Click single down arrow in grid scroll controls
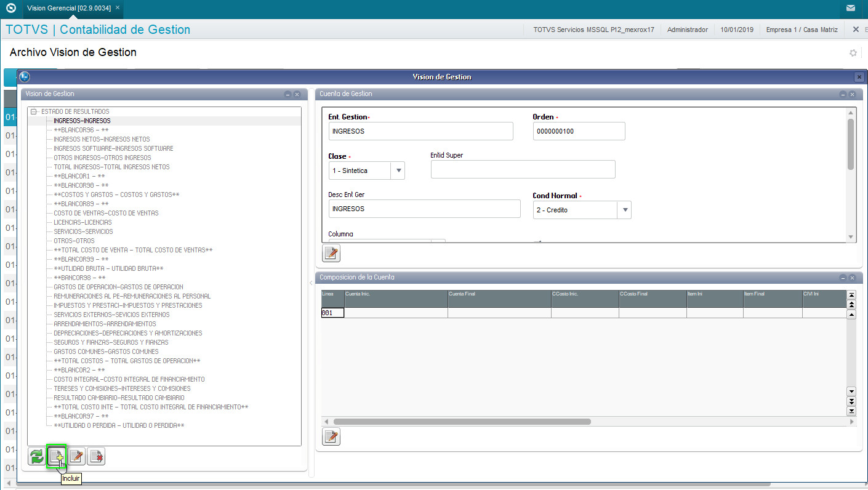The width and height of the screenshot is (868, 490). pyautogui.click(x=852, y=392)
